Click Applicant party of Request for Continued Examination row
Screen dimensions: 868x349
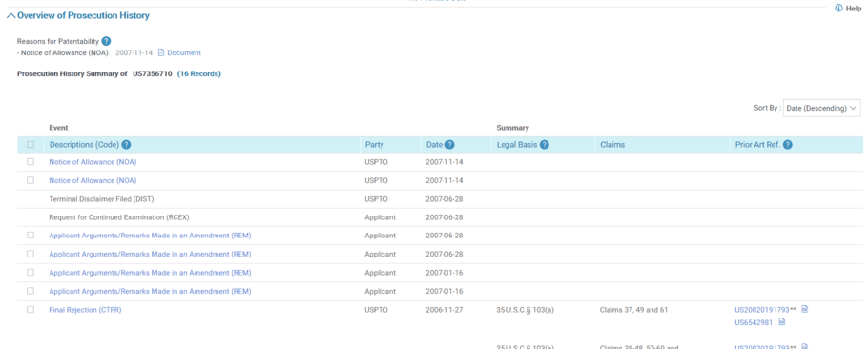coord(381,217)
